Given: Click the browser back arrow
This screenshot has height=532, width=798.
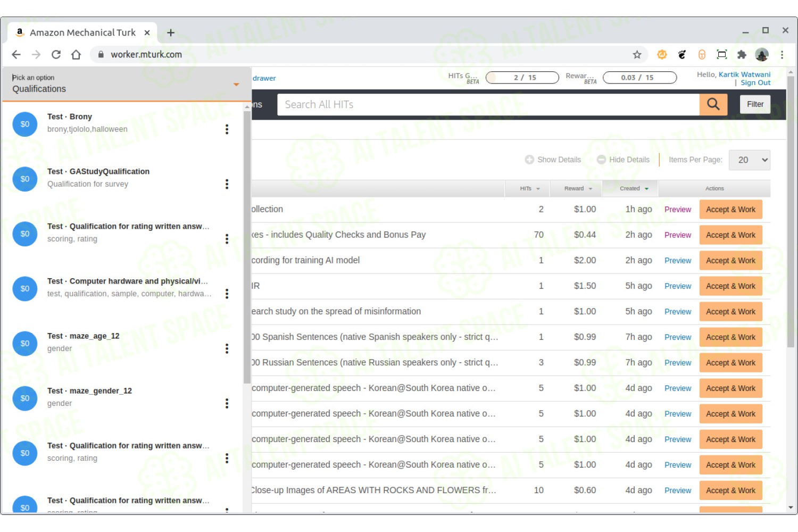Looking at the screenshot, I should 16,54.
